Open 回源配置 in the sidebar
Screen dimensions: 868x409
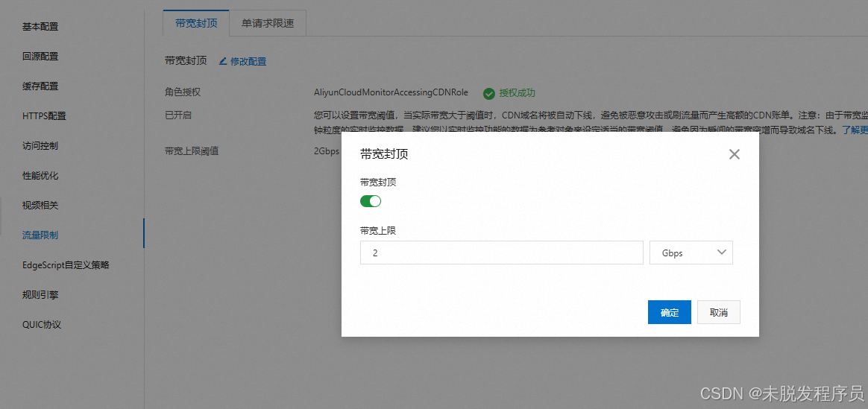pos(40,57)
